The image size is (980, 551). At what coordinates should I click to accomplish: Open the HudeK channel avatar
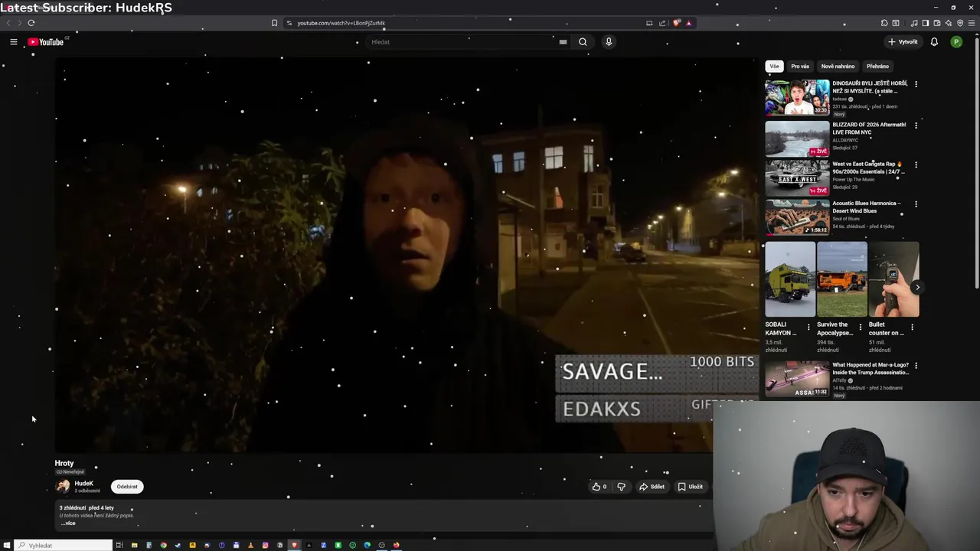[63, 486]
